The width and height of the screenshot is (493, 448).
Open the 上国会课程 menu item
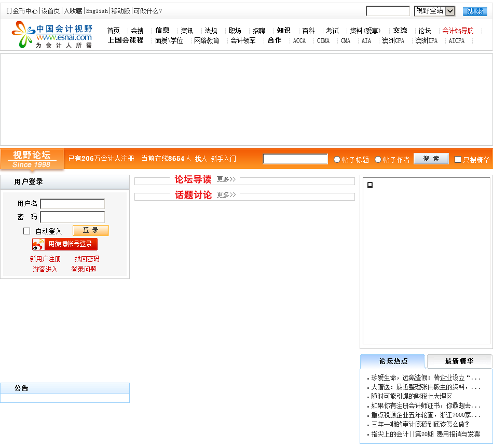[126, 40]
